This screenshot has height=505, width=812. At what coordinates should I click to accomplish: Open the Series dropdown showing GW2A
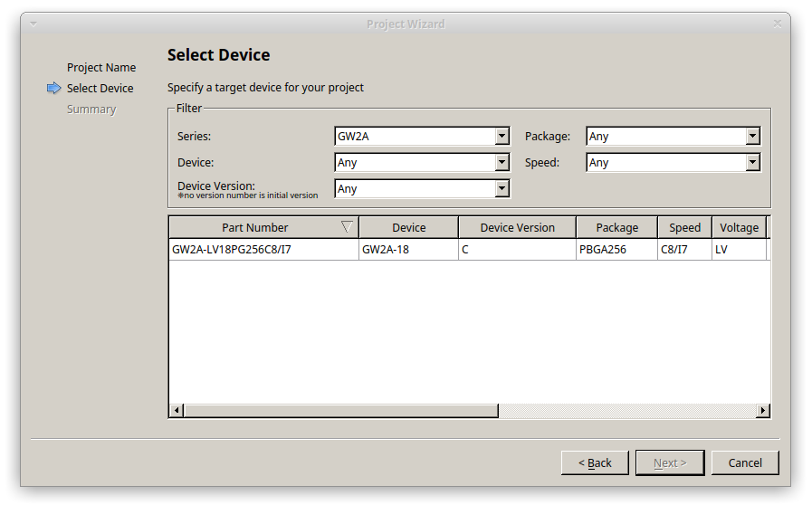(422, 137)
